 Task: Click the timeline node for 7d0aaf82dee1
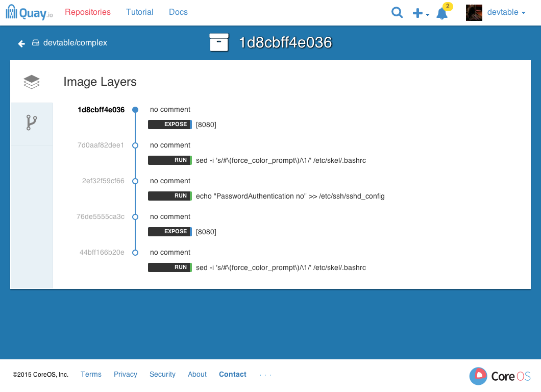click(135, 145)
